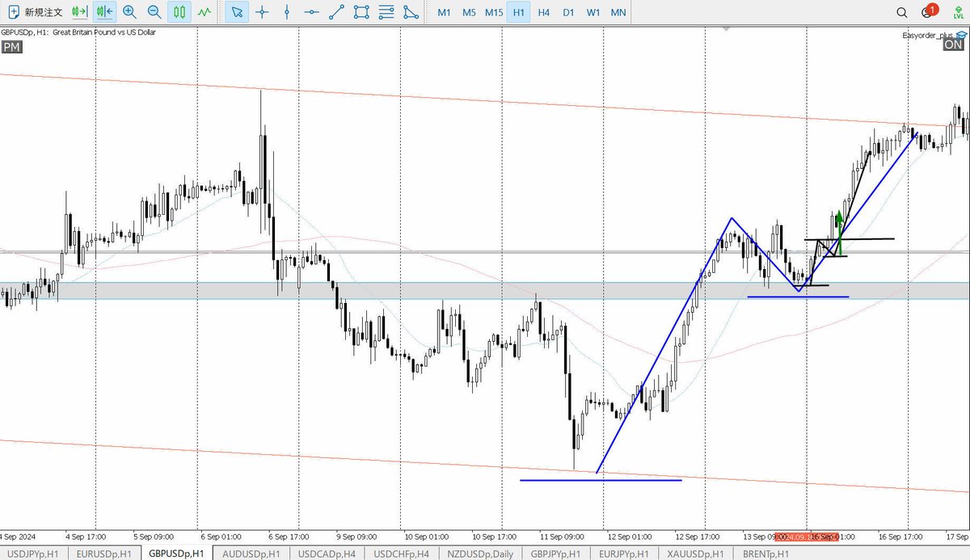
Task: Switch timeframe to D1
Action: point(568,12)
